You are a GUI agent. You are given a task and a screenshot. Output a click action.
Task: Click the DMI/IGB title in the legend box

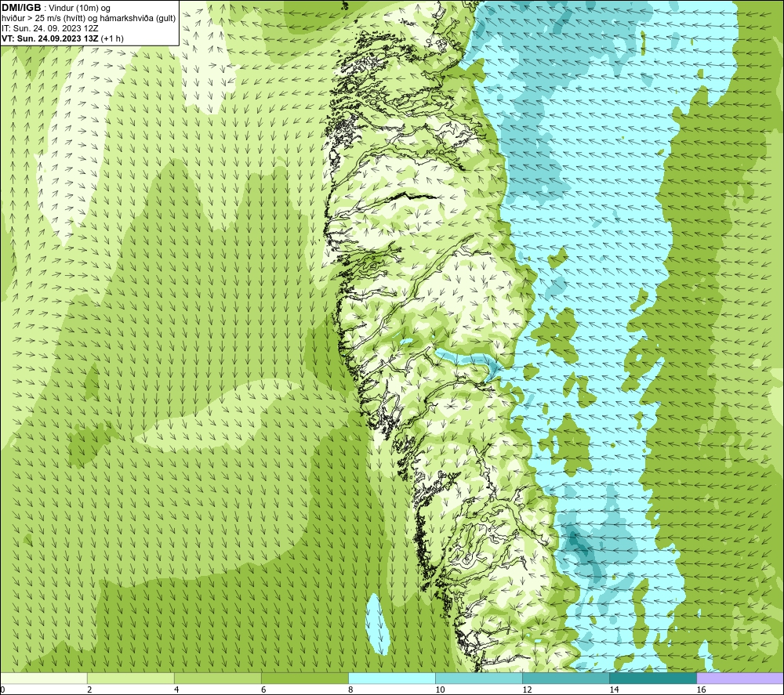[22, 8]
